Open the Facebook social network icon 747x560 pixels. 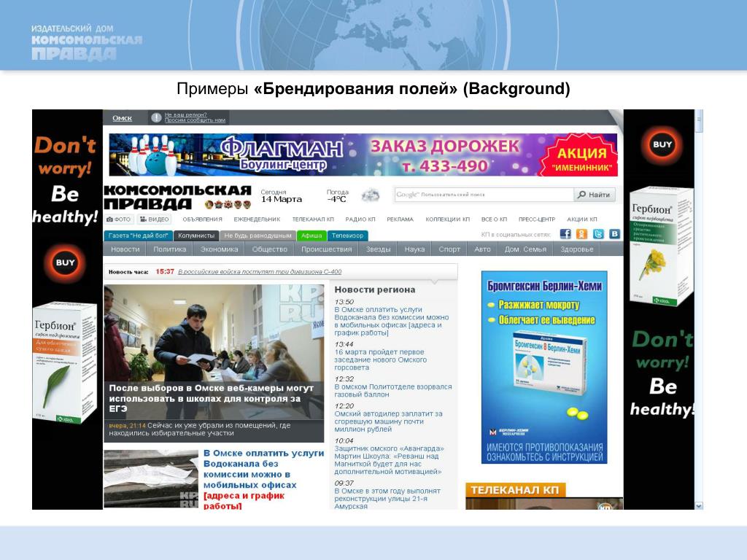(565, 234)
